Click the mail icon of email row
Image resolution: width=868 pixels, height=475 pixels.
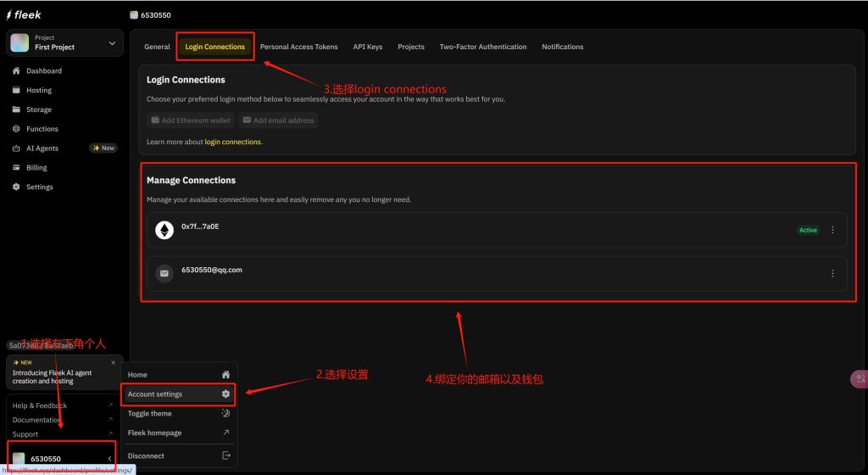click(164, 273)
